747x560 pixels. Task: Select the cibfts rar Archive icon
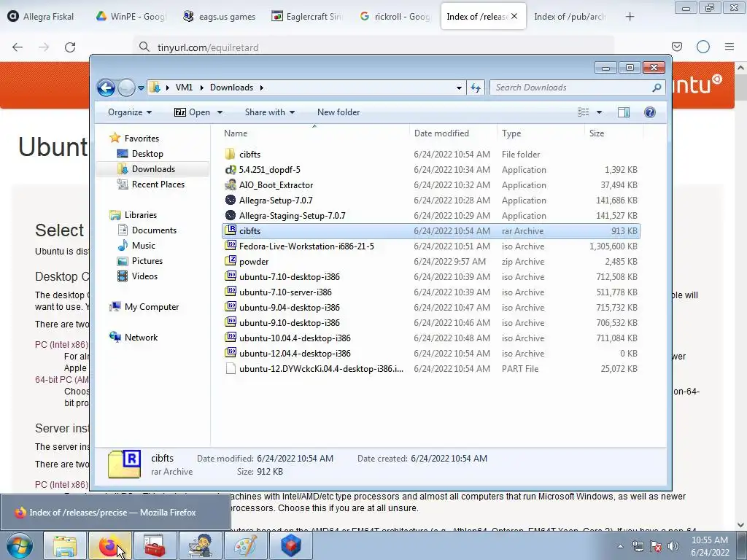pyautogui.click(x=230, y=230)
